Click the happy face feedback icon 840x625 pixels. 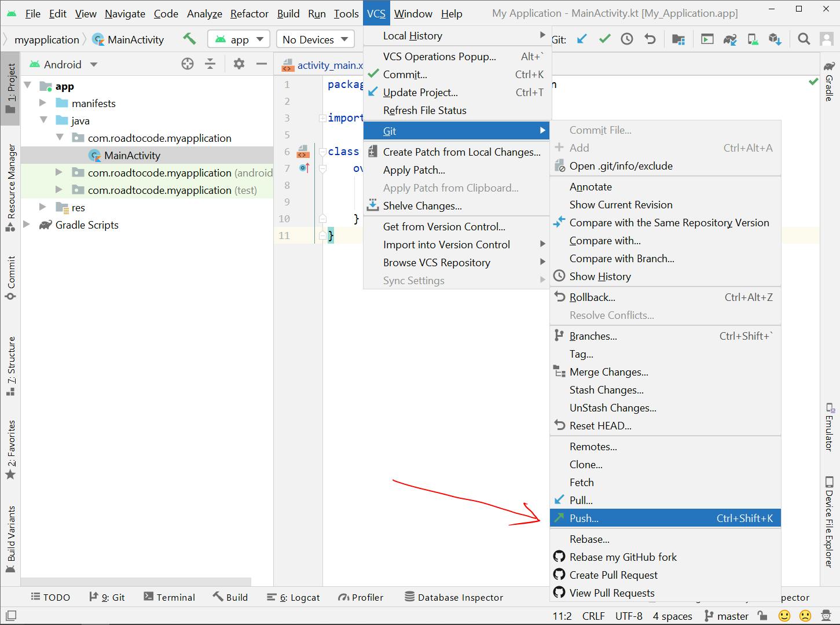point(784,616)
